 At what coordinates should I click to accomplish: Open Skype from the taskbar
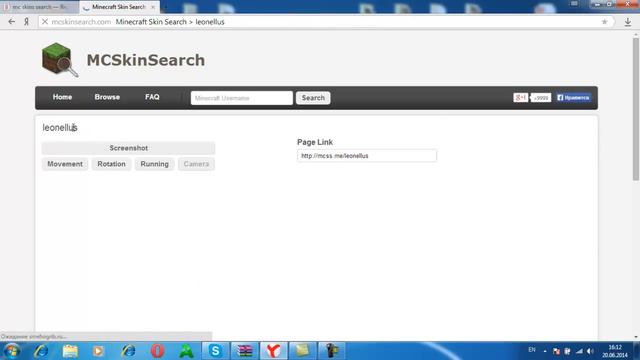click(216, 351)
